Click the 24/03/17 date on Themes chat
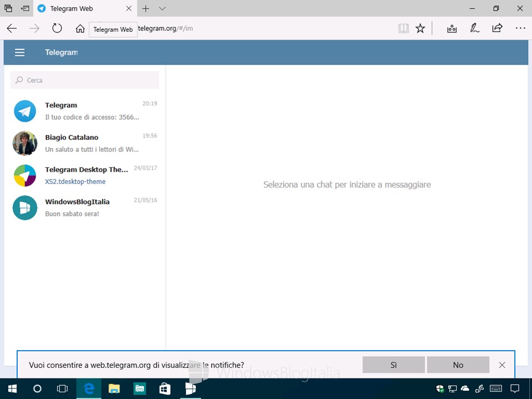 coord(146,168)
